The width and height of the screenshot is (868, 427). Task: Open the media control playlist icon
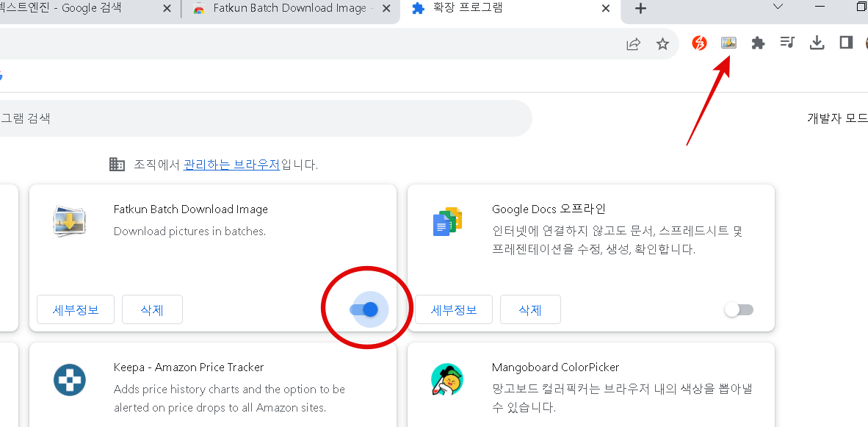787,42
